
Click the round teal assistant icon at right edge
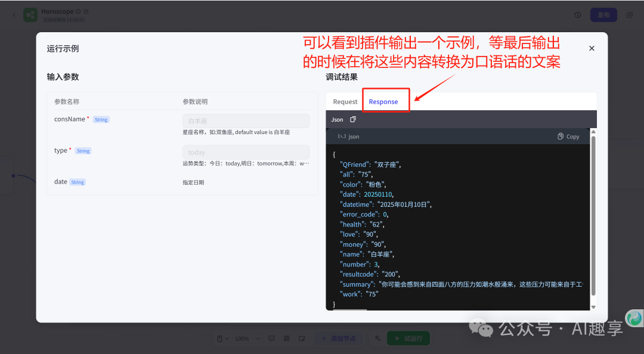click(x=635, y=318)
